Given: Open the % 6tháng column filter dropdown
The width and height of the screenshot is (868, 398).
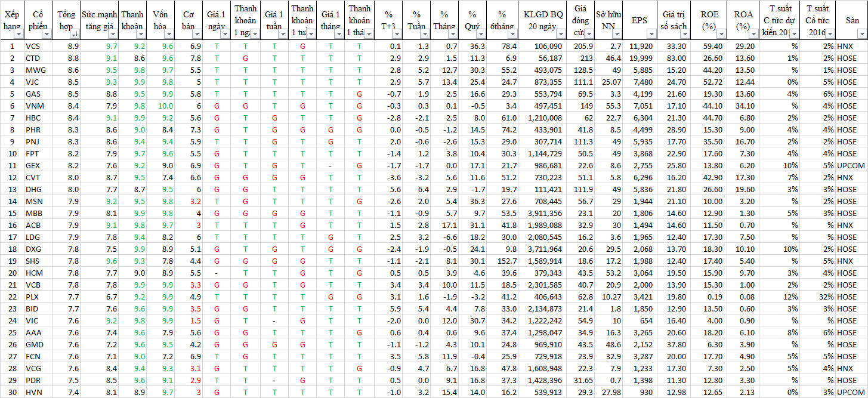Looking at the screenshot, I should (512, 35).
